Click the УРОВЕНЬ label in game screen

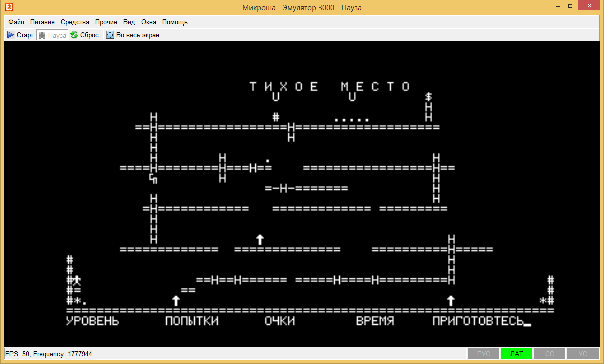(x=93, y=321)
